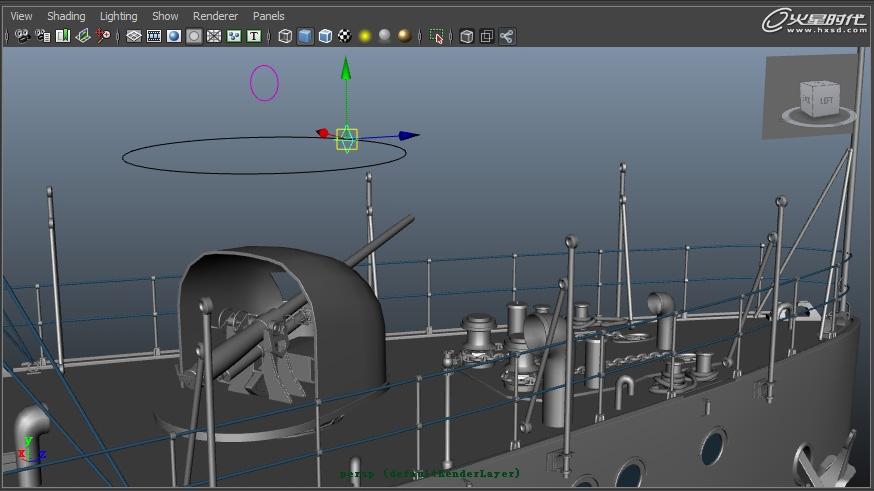Click the 2D Pan/Zoom icon
874x491 pixels.
pos(103,36)
